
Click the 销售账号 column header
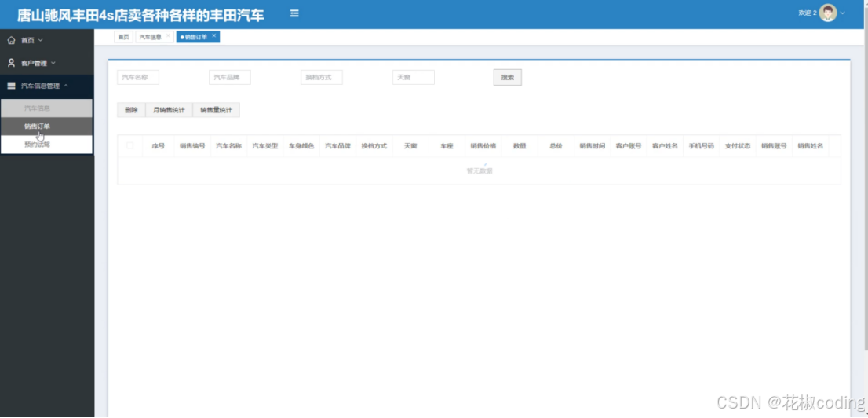pyautogui.click(x=774, y=146)
